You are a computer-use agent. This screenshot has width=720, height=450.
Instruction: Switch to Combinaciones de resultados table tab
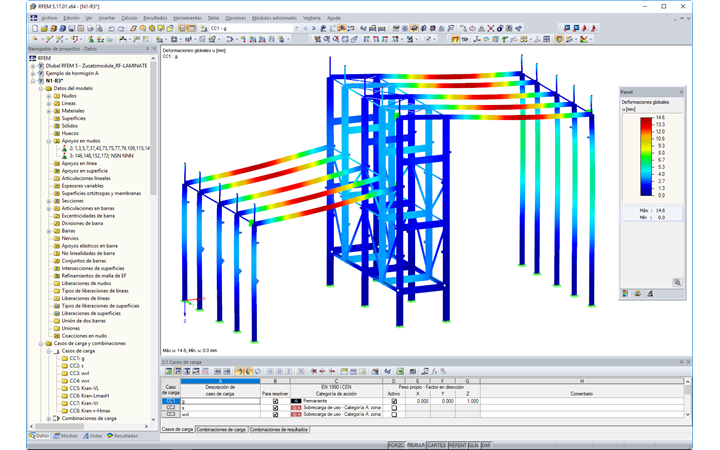279,429
